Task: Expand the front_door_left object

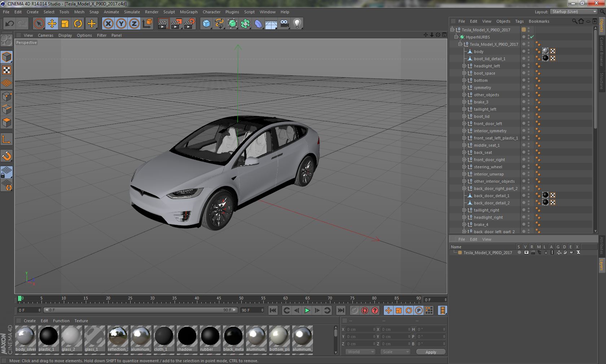Action: [x=464, y=124]
